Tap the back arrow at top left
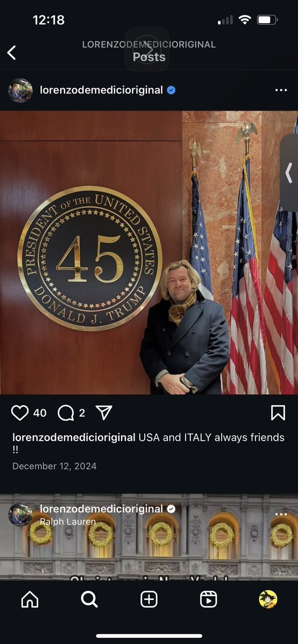This screenshot has height=644, width=298. (x=11, y=53)
